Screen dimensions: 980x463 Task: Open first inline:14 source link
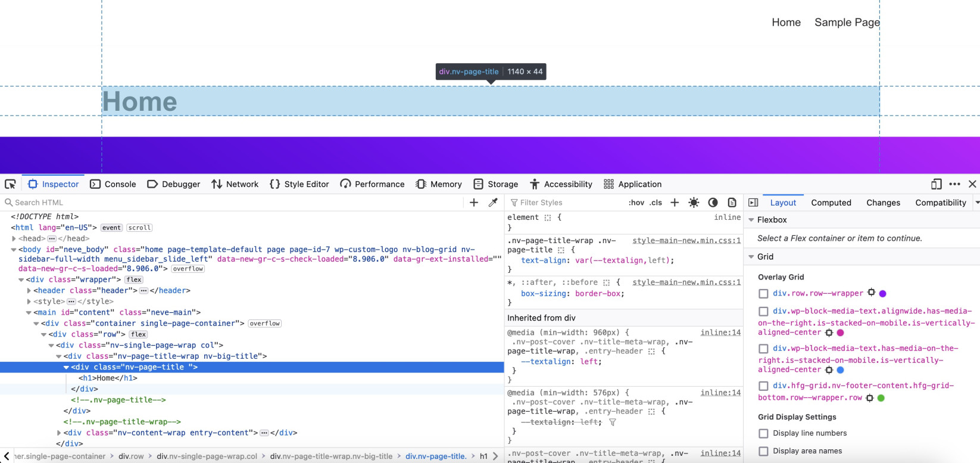click(x=720, y=333)
